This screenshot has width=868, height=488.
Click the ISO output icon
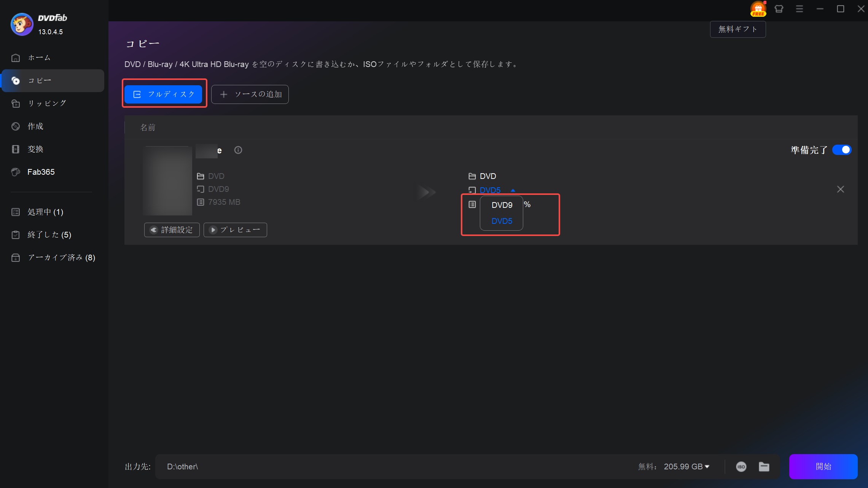click(x=741, y=467)
